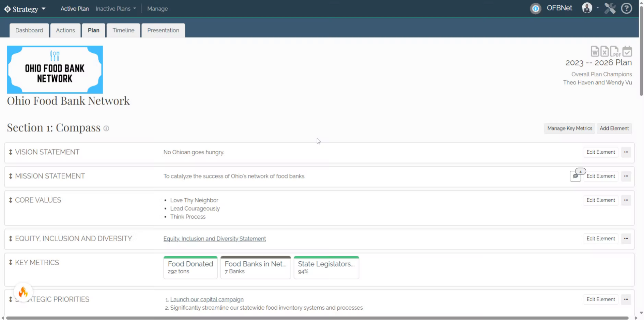Image resolution: width=644 pixels, height=320 pixels.
Task: Click Theo Haven and Wendy Vu text
Action: [x=597, y=83]
